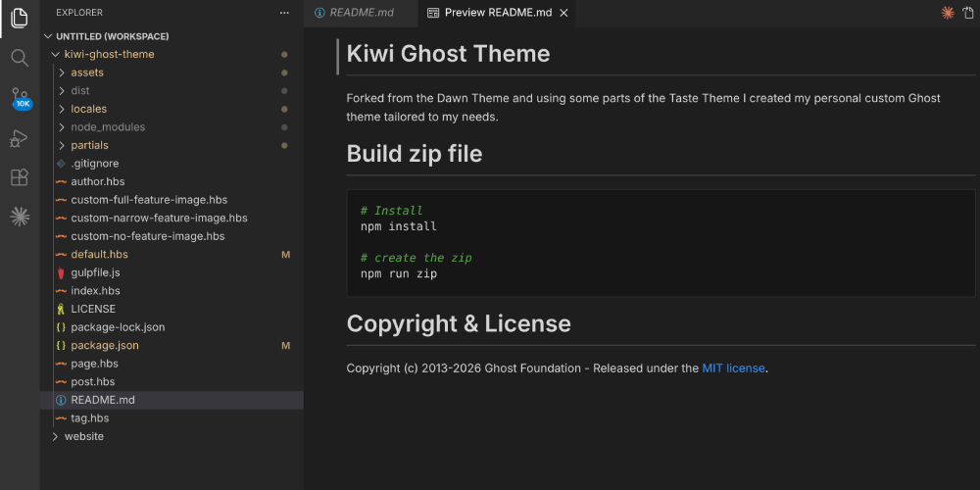Click the Copyright & License heading
The width and height of the screenshot is (980, 490).
(458, 323)
